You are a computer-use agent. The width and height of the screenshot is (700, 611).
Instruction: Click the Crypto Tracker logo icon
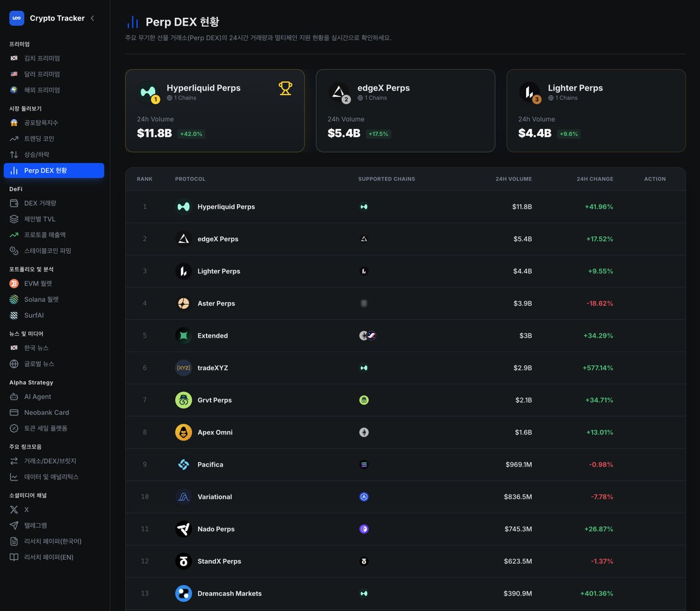(16, 18)
